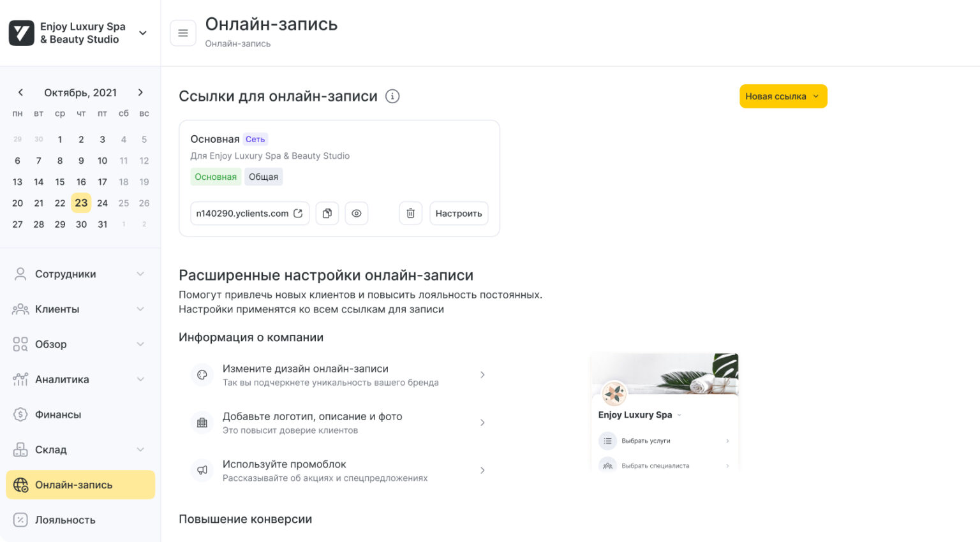The width and height of the screenshot is (980, 542).
Task: Preview booking link with eye icon
Action: 357,214
